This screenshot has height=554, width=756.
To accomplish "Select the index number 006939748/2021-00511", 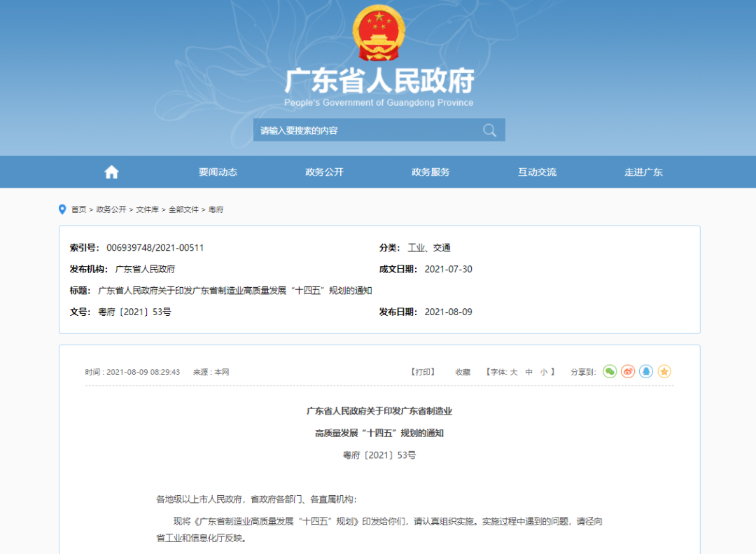I will (155, 248).
